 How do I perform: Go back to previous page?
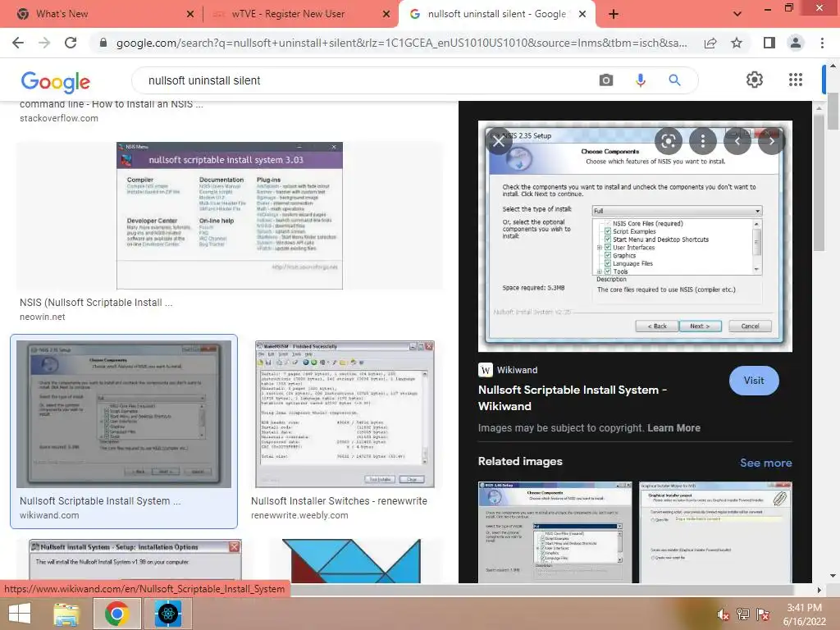[18, 43]
